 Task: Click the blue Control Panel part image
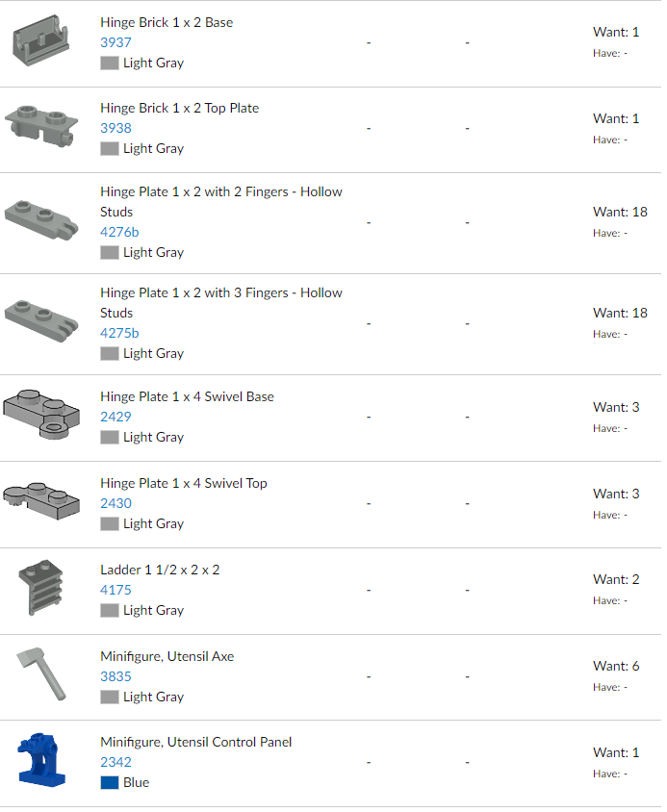click(x=41, y=760)
